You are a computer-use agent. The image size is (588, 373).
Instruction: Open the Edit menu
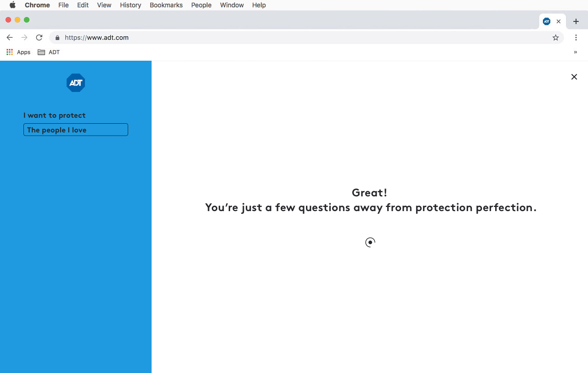coord(83,5)
